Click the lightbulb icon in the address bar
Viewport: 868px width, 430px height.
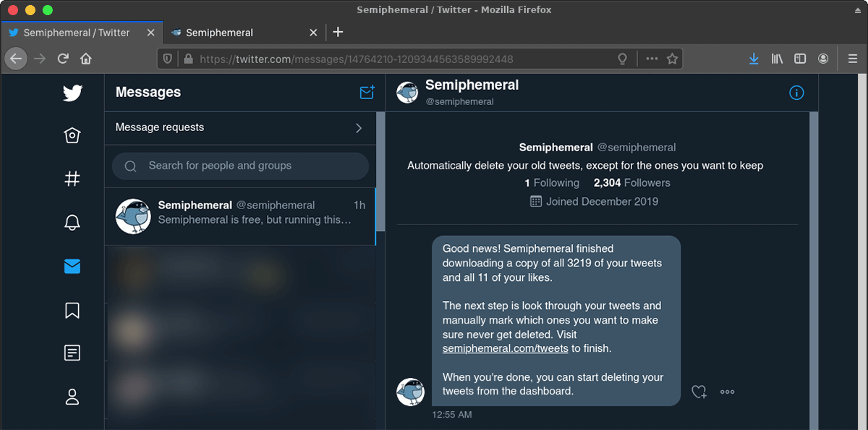point(622,59)
